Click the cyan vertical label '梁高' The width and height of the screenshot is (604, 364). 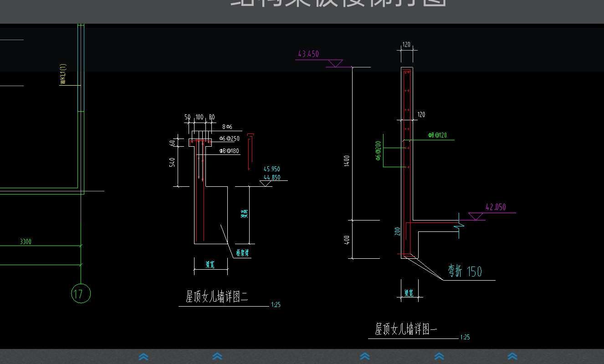pos(245,214)
